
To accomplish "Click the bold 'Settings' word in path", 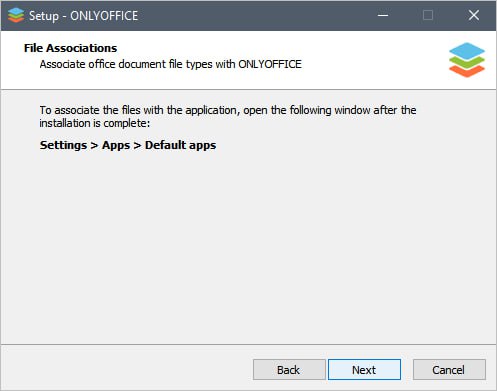I will coord(63,145).
